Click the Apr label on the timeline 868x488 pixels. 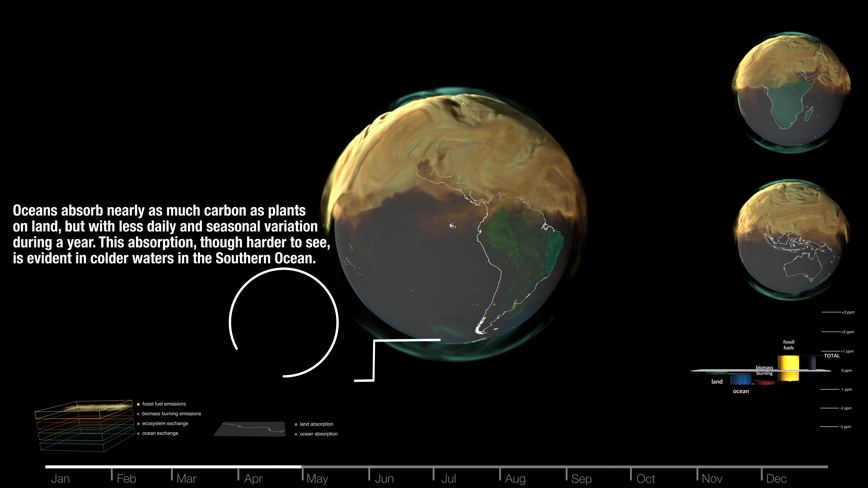(x=253, y=479)
